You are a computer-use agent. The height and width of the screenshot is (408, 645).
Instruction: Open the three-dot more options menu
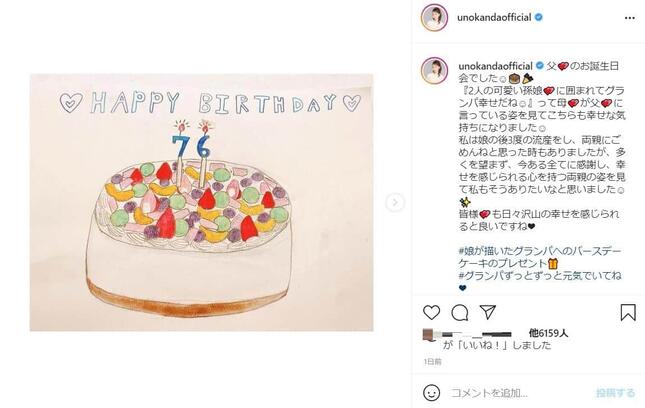pos(629,18)
